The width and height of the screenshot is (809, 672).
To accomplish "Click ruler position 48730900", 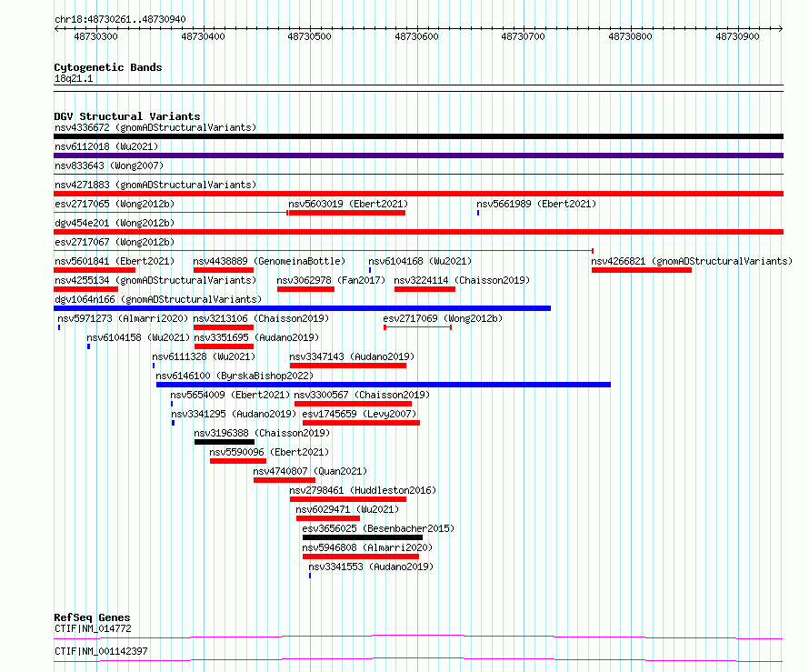I will (737, 36).
